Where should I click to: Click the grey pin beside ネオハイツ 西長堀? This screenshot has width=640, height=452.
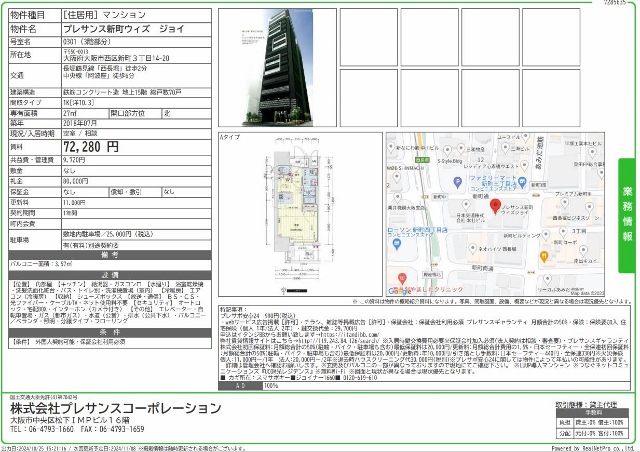473,247
